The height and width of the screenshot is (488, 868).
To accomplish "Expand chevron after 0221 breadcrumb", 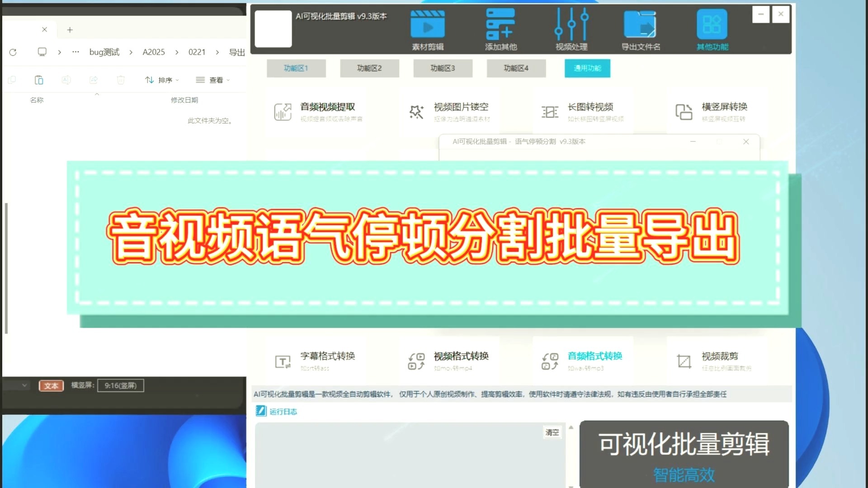I will 217,52.
